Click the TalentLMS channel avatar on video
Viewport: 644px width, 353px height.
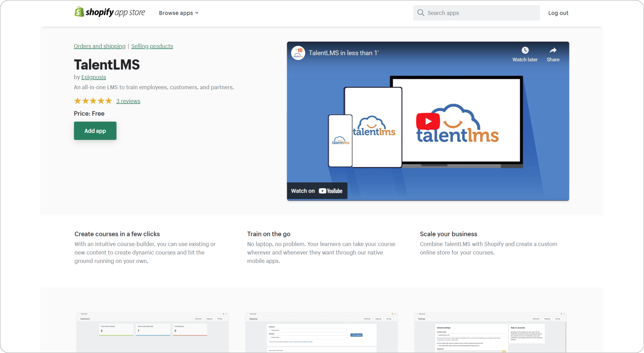[x=298, y=53]
